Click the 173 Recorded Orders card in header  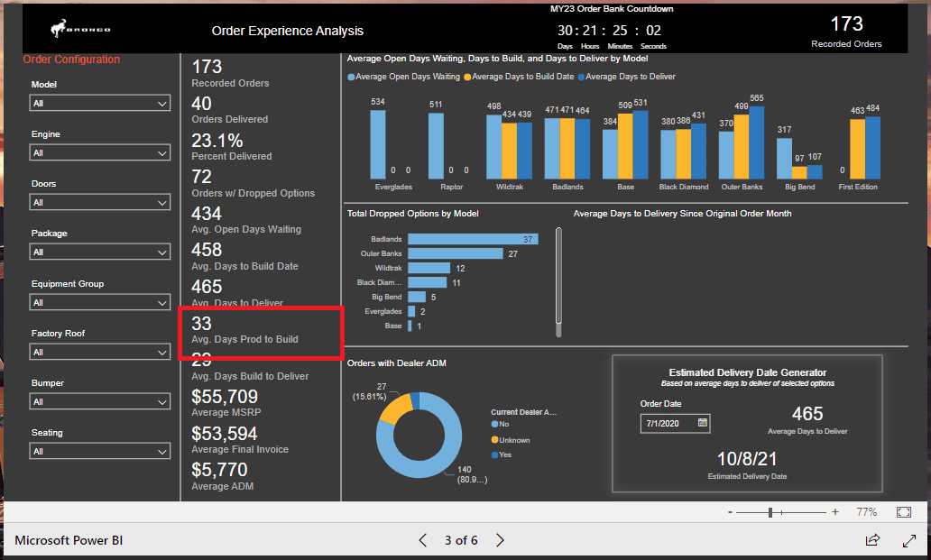point(846,31)
